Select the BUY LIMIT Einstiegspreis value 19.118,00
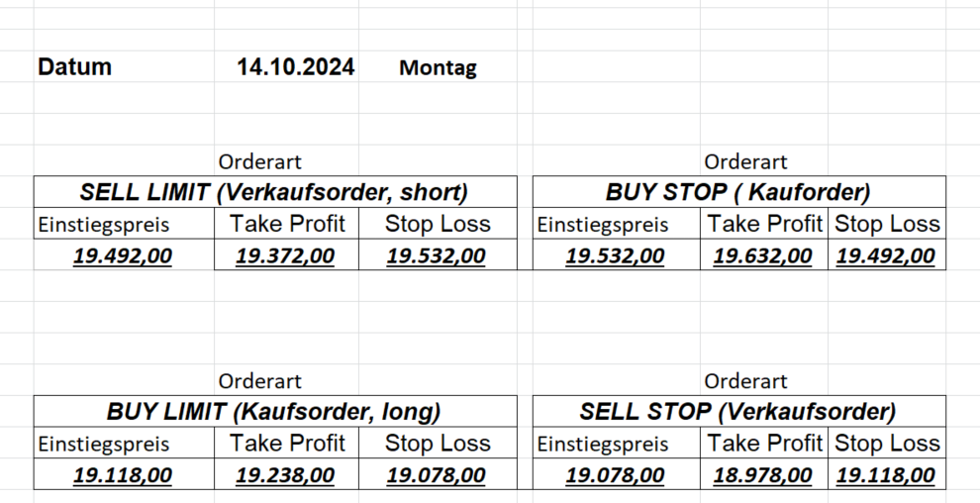 [x=123, y=476]
